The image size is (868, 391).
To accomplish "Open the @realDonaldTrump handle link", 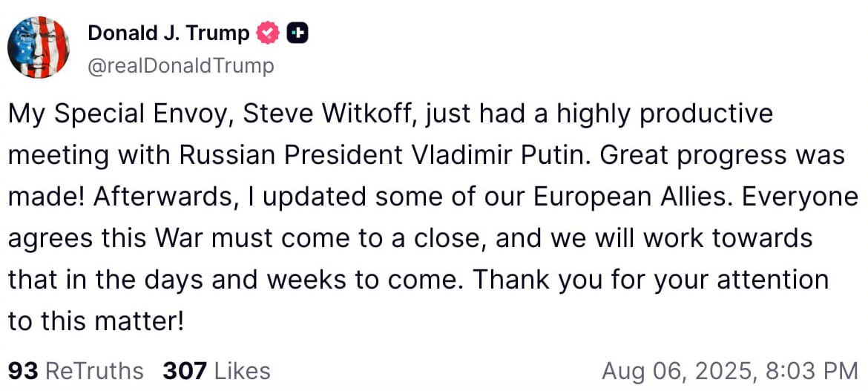I will click(180, 66).
